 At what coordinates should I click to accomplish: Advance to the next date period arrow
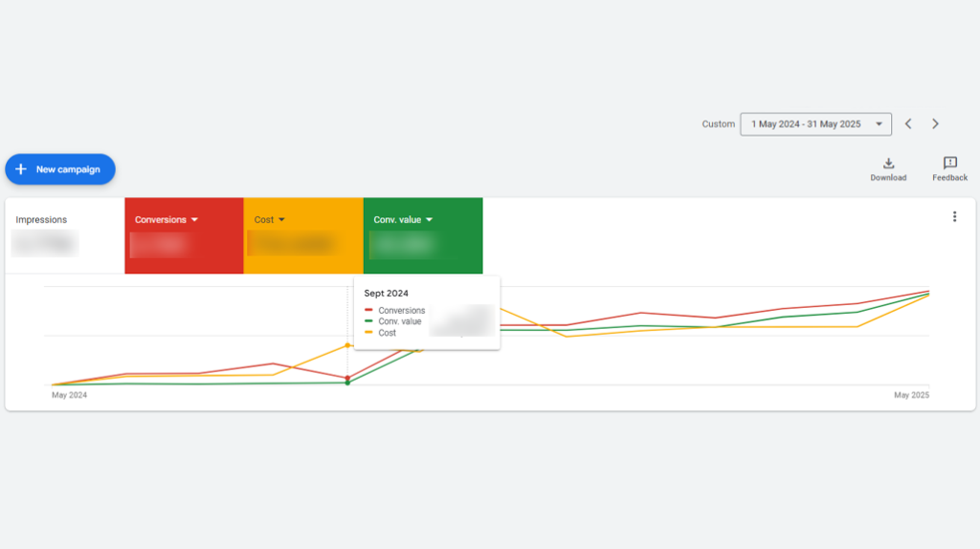point(935,124)
